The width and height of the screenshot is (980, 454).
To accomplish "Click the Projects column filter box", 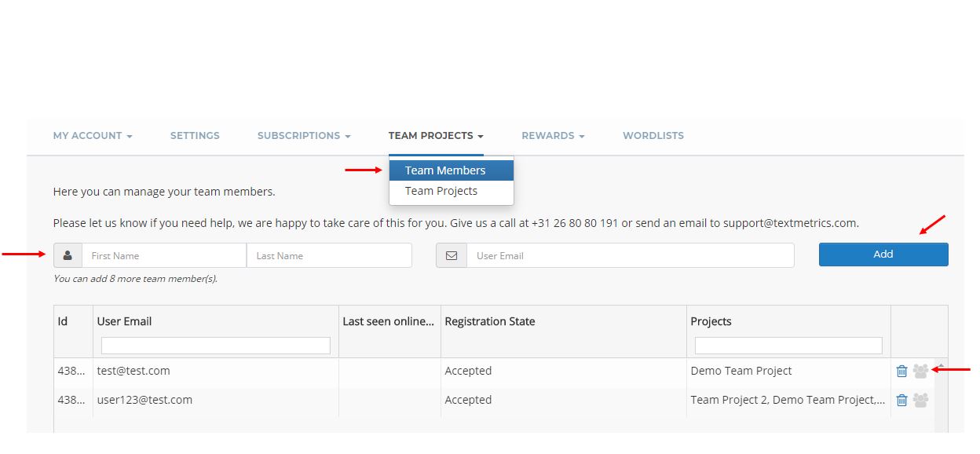I will (788, 346).
